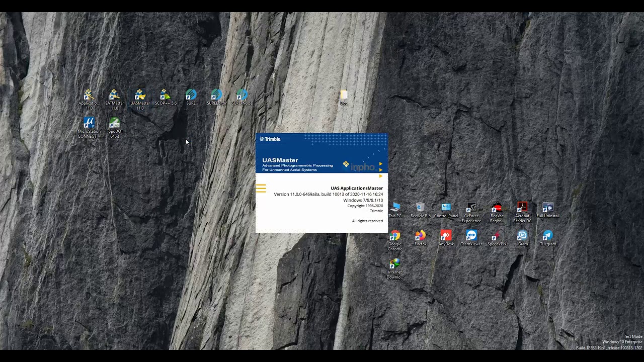Click the RegVac Registry desktop shortcut
Viewport: 644px width, 362px height.
(497, 213)
